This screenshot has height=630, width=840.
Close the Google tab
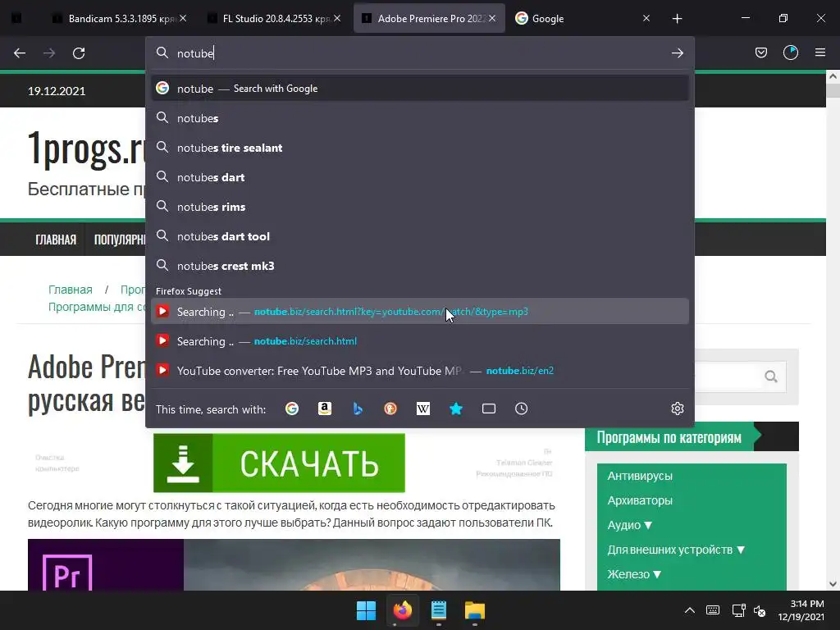(646, 18)
